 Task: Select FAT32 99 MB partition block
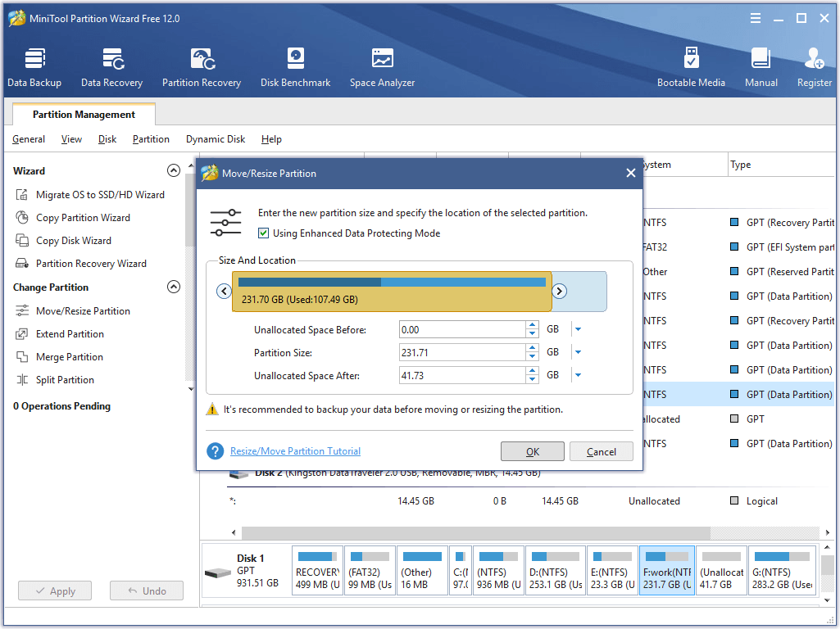pyautogui.click(x=370, y=571)
